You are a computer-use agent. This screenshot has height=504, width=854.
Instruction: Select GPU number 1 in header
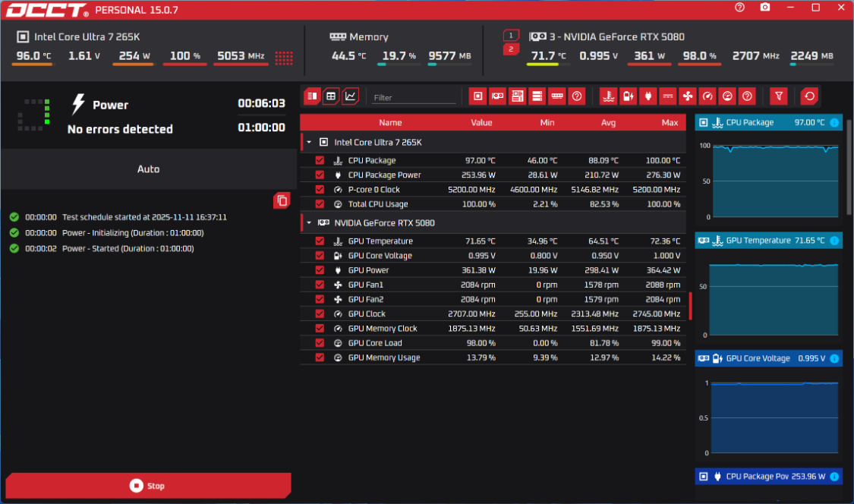click(511, 36)
